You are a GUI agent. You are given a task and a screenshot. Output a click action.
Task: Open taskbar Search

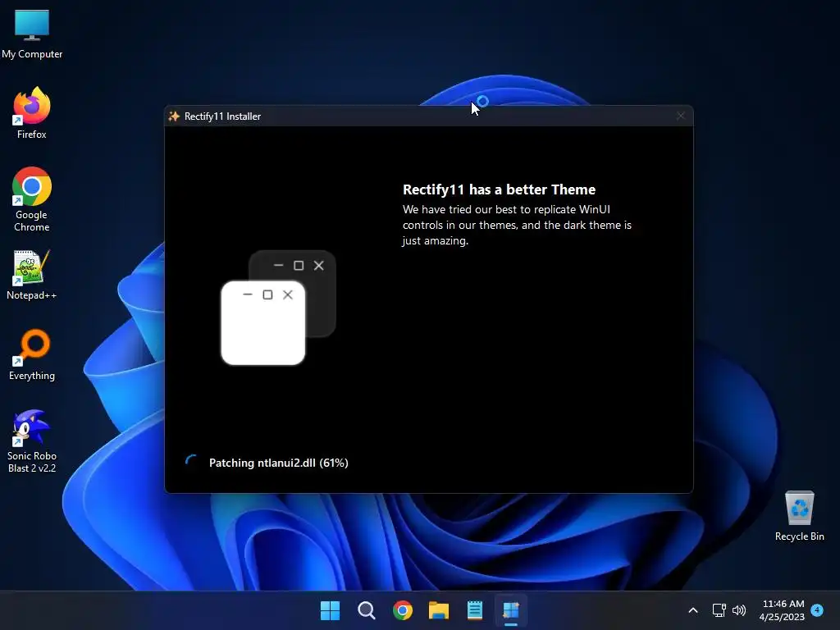point(367,610)
